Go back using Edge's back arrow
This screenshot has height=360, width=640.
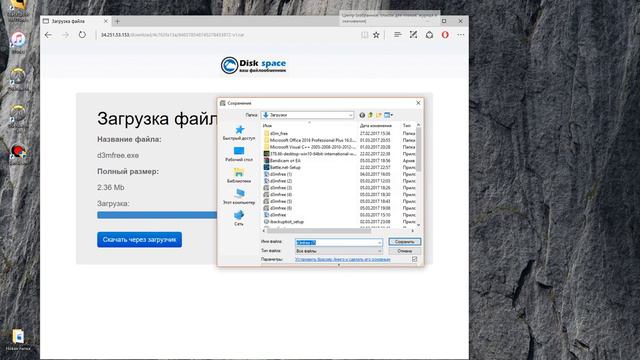click(48, 35)
